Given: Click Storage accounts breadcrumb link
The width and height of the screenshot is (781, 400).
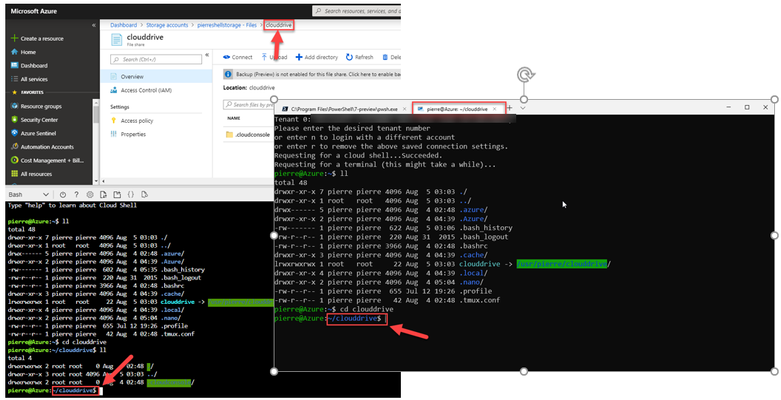Looking at the screenshot, I should coord(167,25).
